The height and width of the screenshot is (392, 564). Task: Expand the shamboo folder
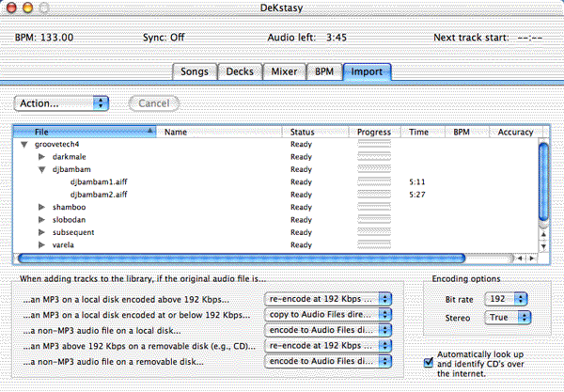click(42, 207)
